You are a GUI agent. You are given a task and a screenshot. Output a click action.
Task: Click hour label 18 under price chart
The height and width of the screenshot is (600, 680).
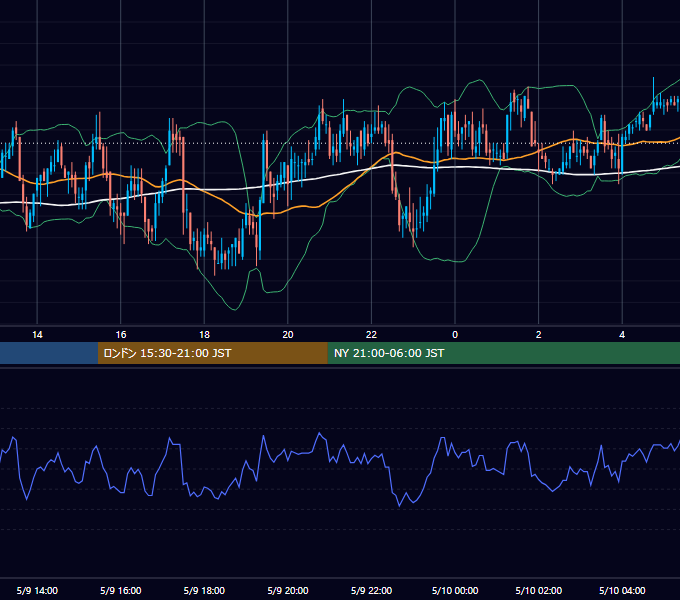204,335
